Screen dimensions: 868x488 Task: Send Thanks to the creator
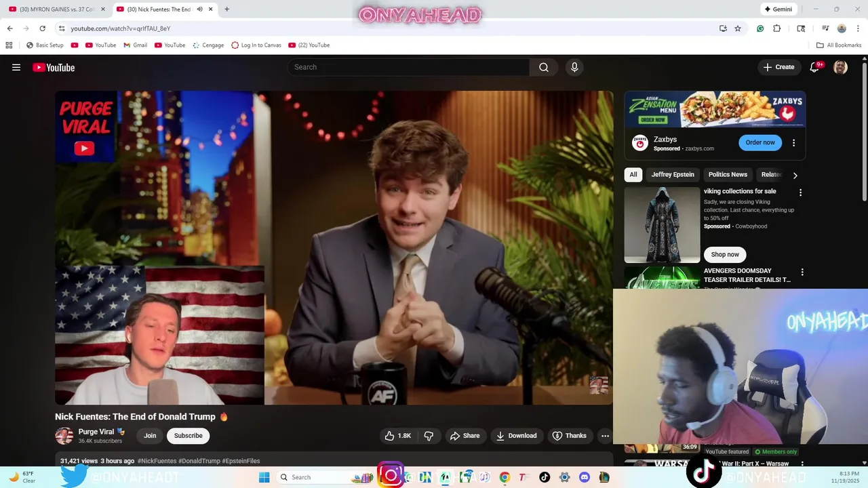click(570, 436)
